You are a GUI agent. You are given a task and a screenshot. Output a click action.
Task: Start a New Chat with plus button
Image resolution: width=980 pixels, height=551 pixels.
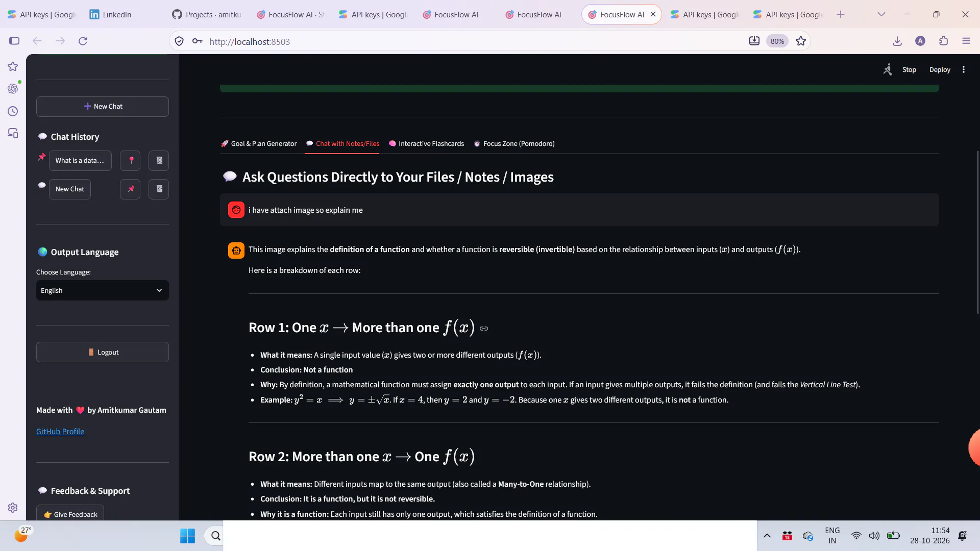[x=103, y=106]
